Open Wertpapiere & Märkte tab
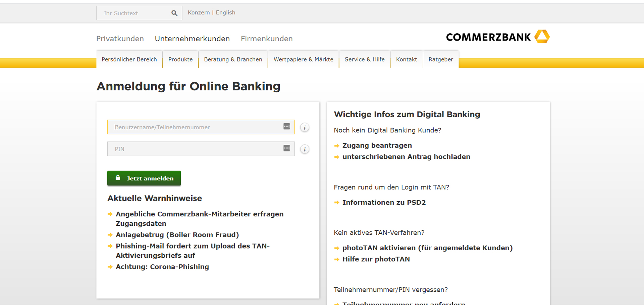Image resolution: width=644 pixels, height=305 pixels. [304, 59]
